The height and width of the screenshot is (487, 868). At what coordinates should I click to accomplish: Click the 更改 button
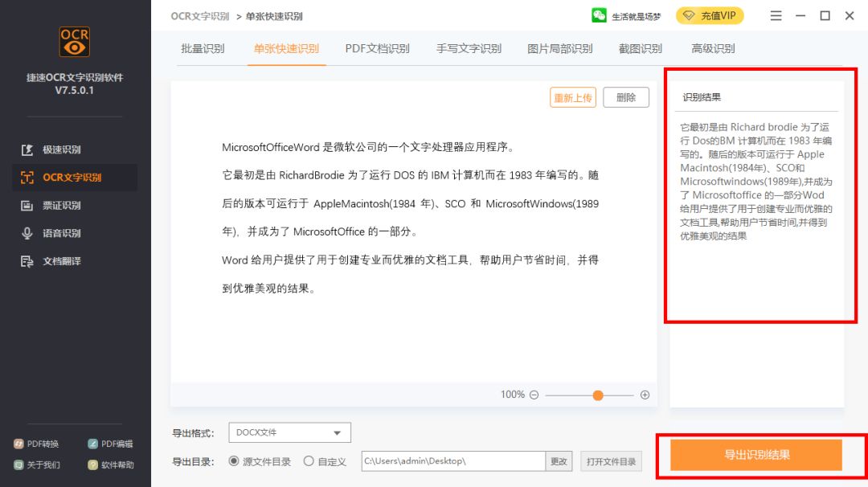tap(559, 461)
